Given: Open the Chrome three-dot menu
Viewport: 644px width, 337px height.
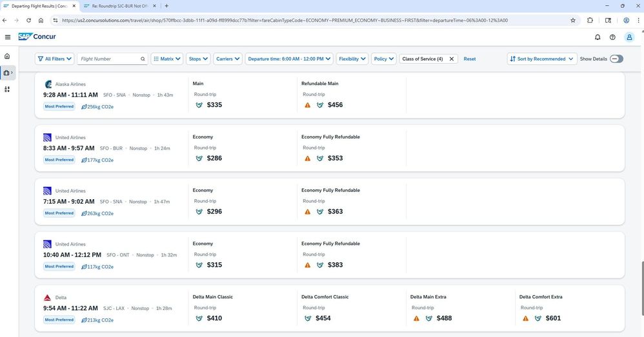Looking at the screenshot, I should pyautogui.click(x=639, y=20).
